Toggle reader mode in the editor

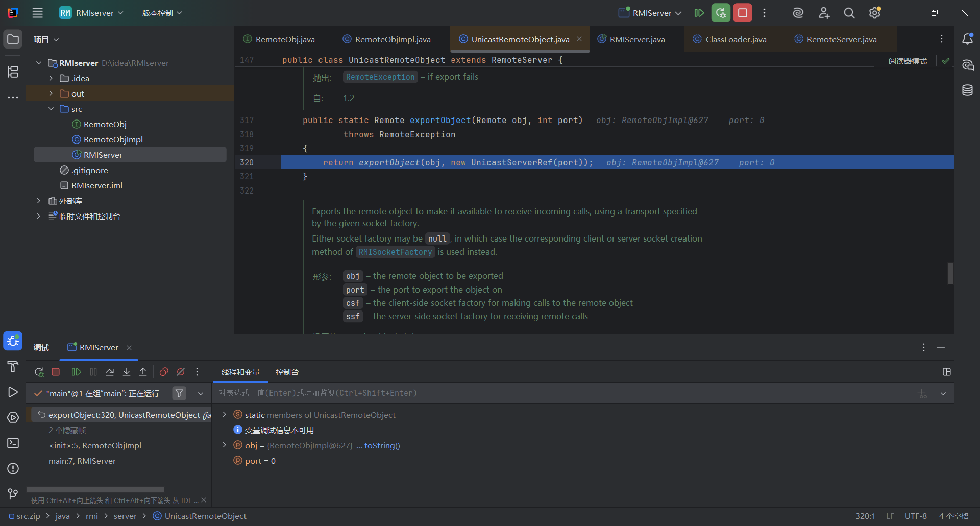pyautogui.click(x=908, y=61)
